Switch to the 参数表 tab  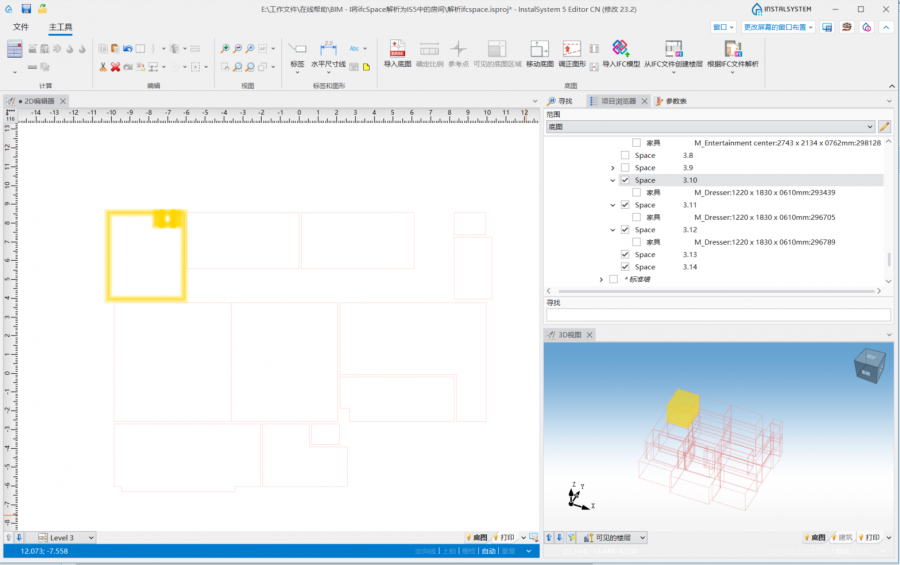click(x=676, y=101)
